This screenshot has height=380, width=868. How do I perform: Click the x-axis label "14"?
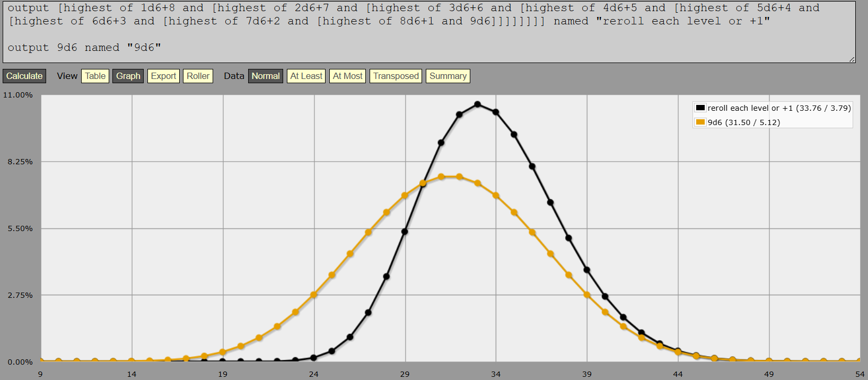pos(131,374)
